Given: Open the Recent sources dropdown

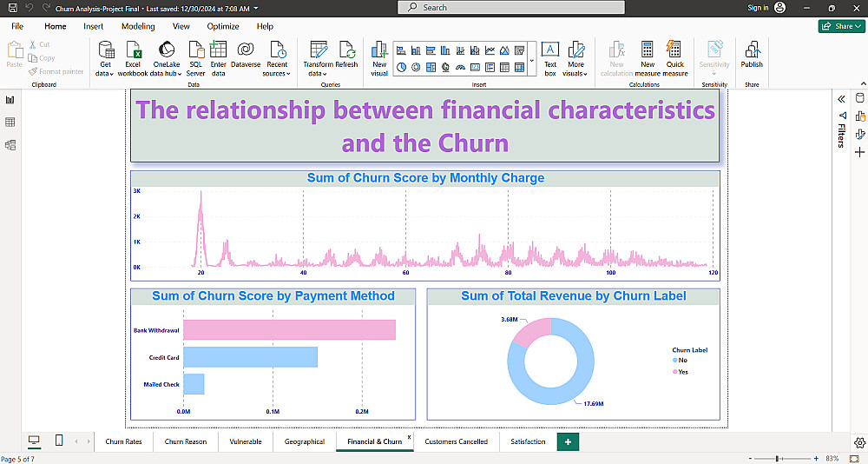Looking at the screenshot, I should [x=277, y=58].
